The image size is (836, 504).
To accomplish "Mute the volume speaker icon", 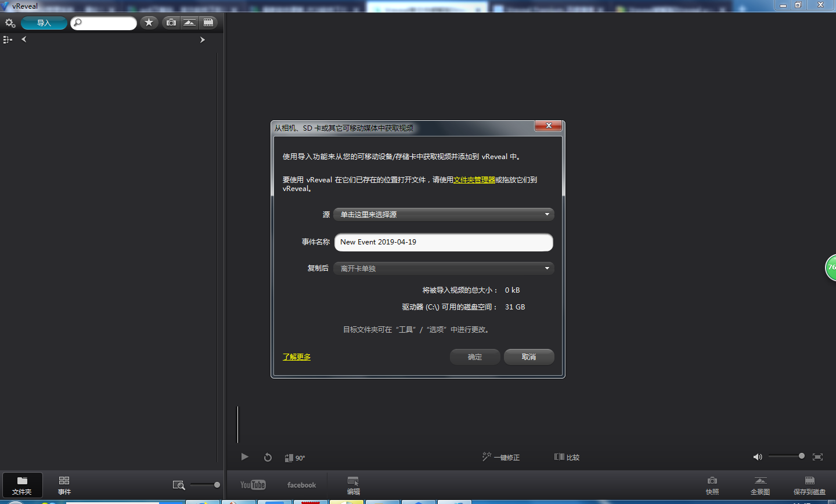I will [x=758, y=457].
